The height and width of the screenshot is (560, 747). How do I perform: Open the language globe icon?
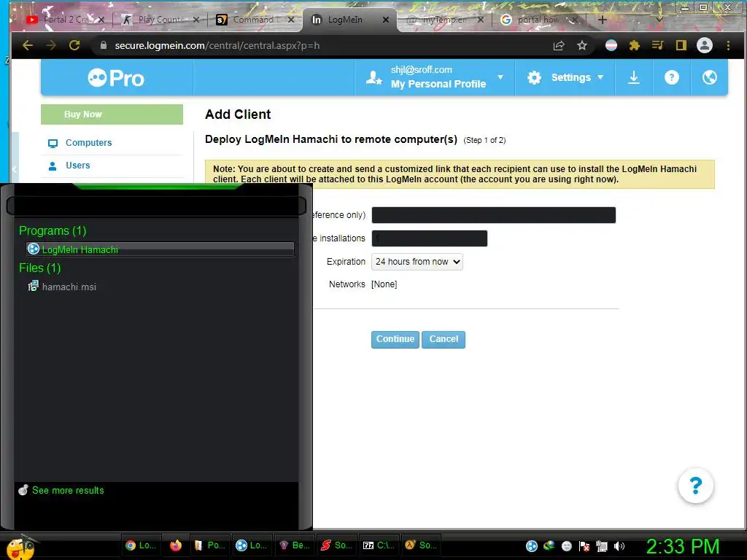tap(709, 77)
